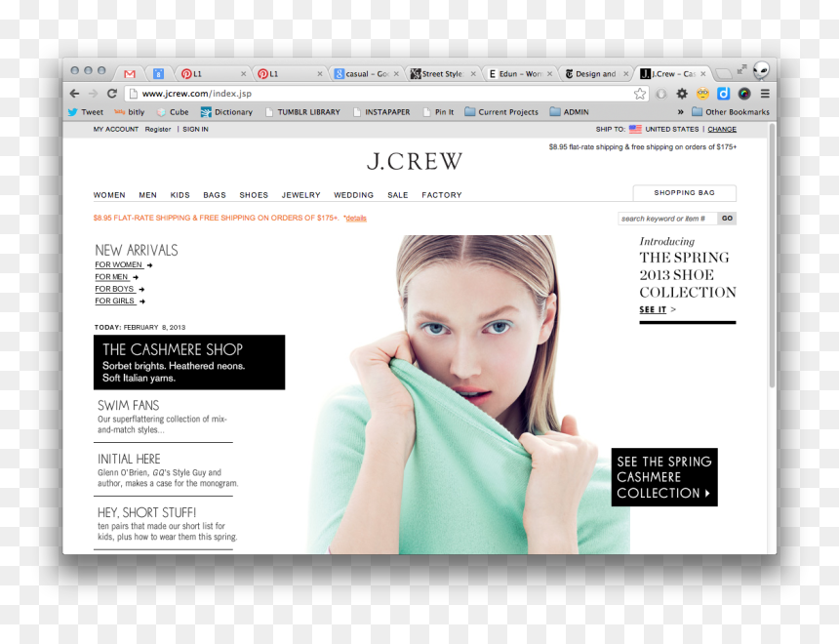The height and width of the screenshot is (644, 839).
Task: Reload the page with refresh icon
Action: [112, 94]
